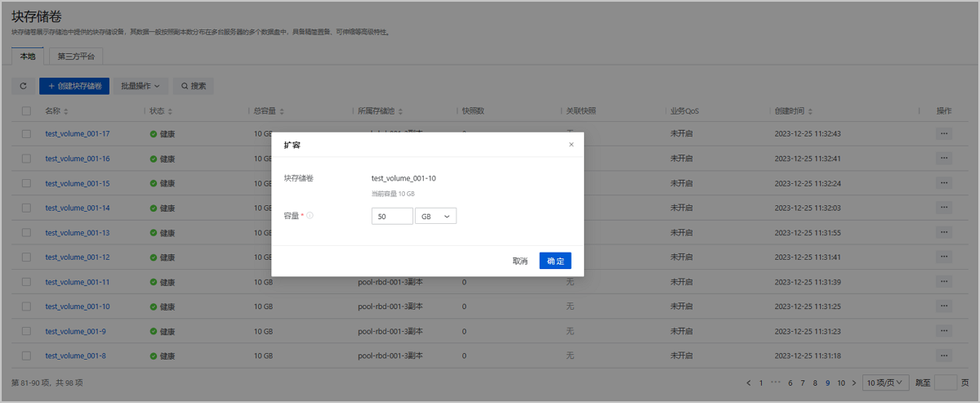The height and width of the screenshot is (403, 980).
Task: Switch to the 第三方平台 tab
Action: (x=76, y=56)
